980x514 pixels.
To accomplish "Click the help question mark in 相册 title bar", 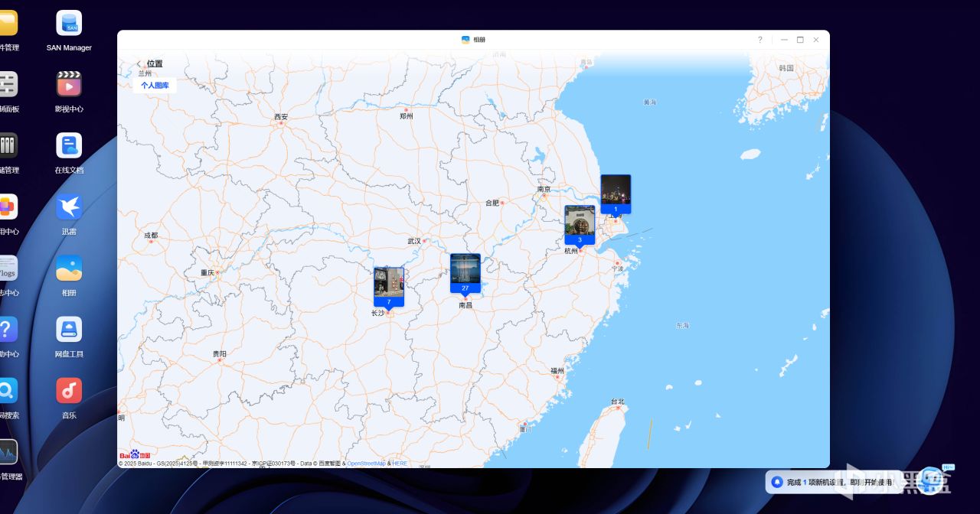I will click(x=759, y=40).
